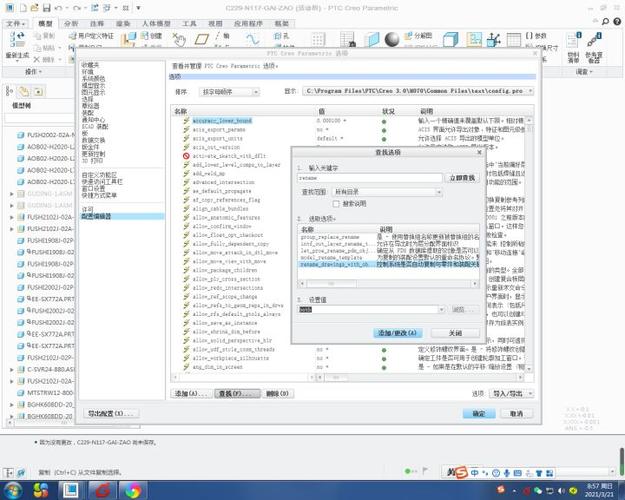The height and width of the screenshot is (500, 625).
Task: Switch to the 工具 ribbon tab
Action: pos(189,24)
